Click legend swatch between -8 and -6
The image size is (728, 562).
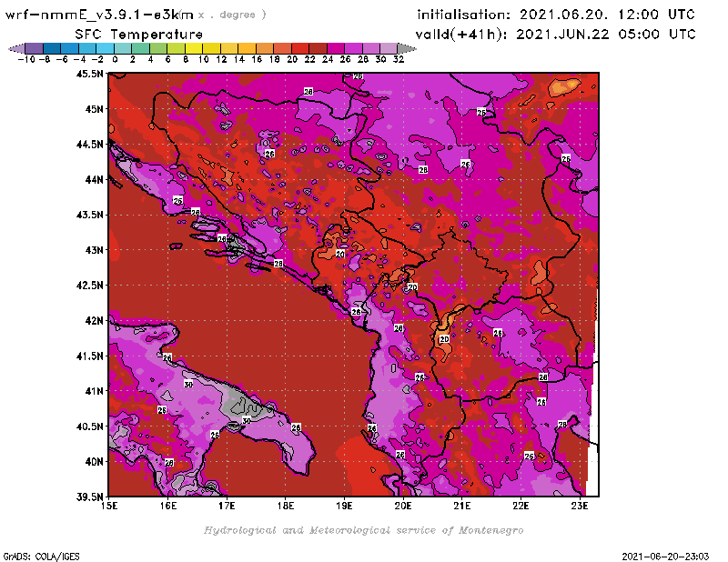(x=52, y=48)
